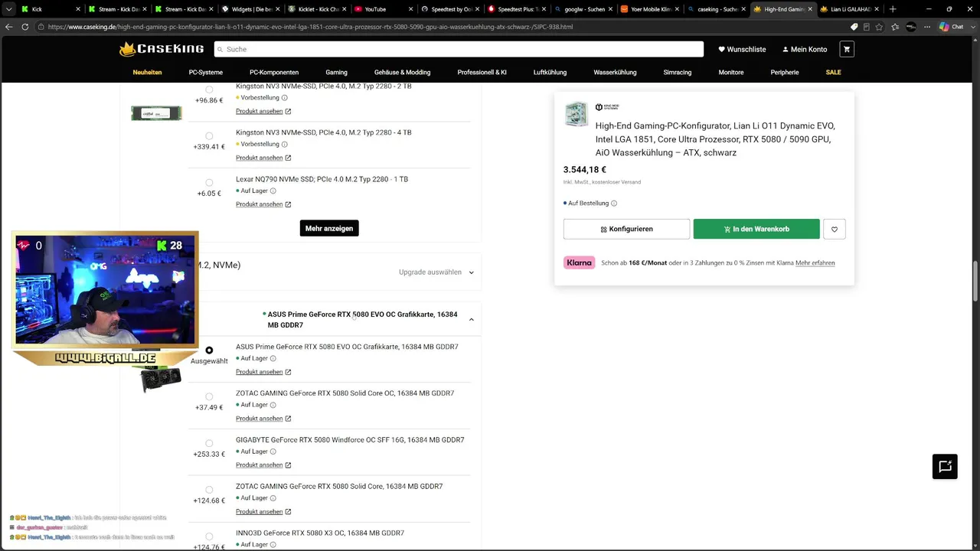The image size is (980, 551).
Task: Select the ASUS Prime RTX 5080 EVO OC radio
Action: click(209, 350)
